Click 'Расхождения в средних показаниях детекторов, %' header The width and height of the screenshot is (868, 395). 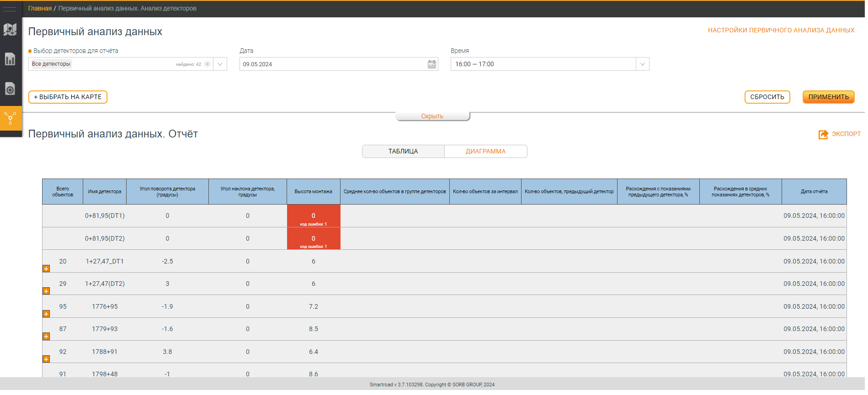coord(741,192)
